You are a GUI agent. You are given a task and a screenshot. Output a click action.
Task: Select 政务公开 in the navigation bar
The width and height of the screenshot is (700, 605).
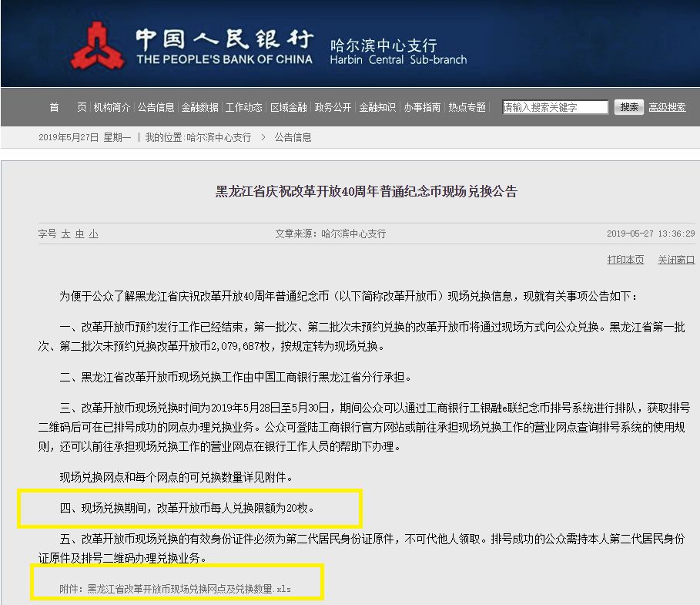(333, 107)
